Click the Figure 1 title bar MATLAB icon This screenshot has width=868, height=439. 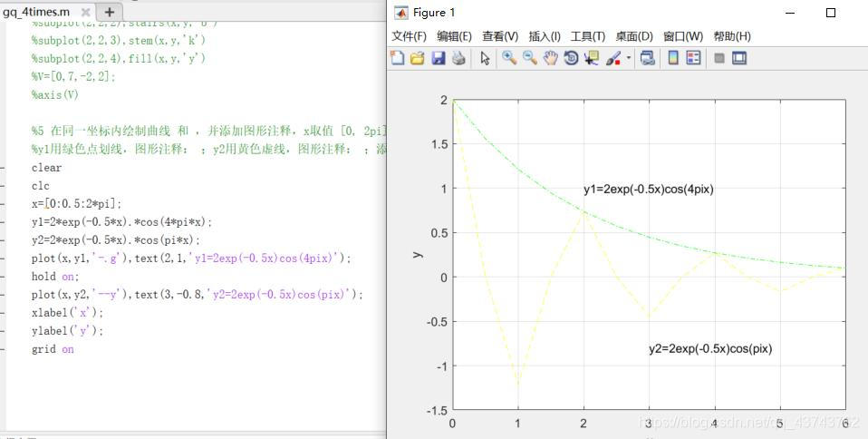coord(400,13)
